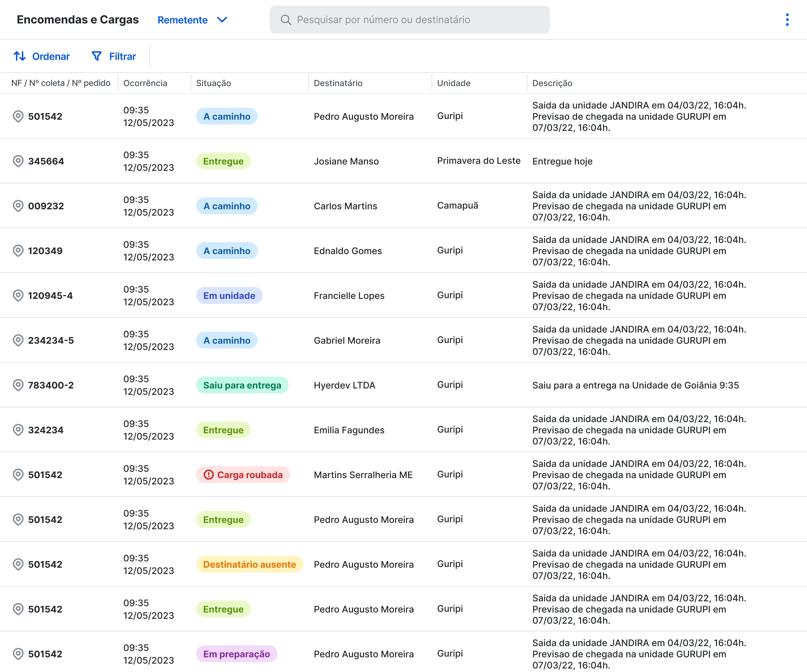The height and width of the screenshot is (672, 807).
Task: Open the three-dot more options menu
Action: [x=787, y=20]
